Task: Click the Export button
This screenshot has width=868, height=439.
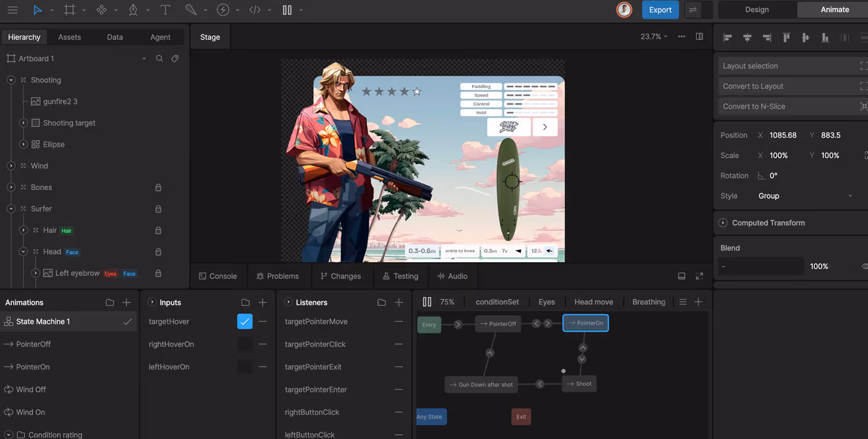Action: click(660, 10)
